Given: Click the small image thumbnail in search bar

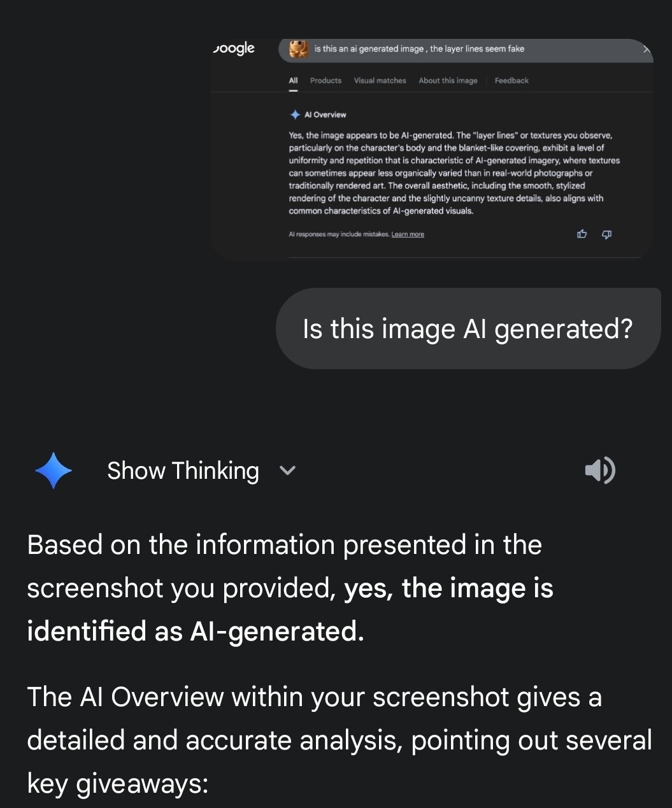Looking at the screenshot, I should (299, 49).
